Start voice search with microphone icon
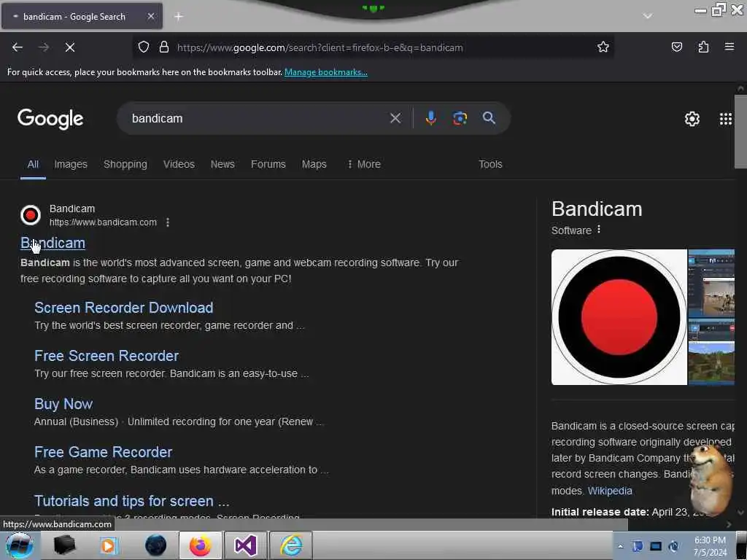 coord(430,118)
